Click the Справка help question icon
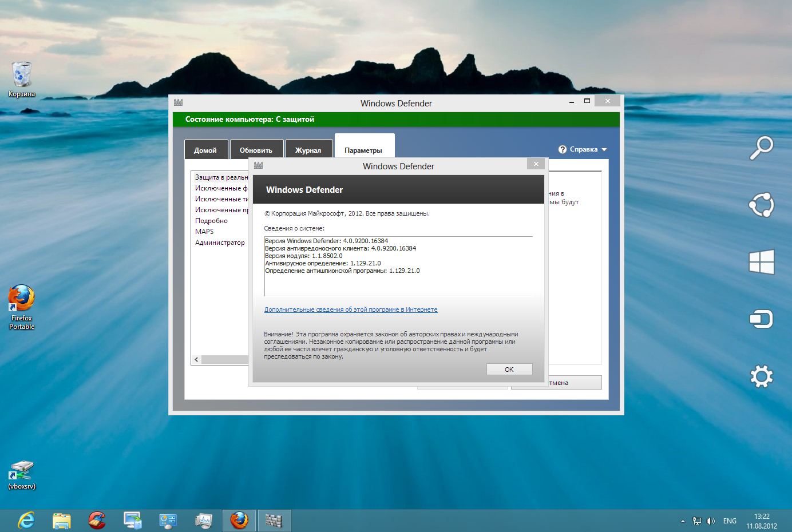 (x=563, y=149)
